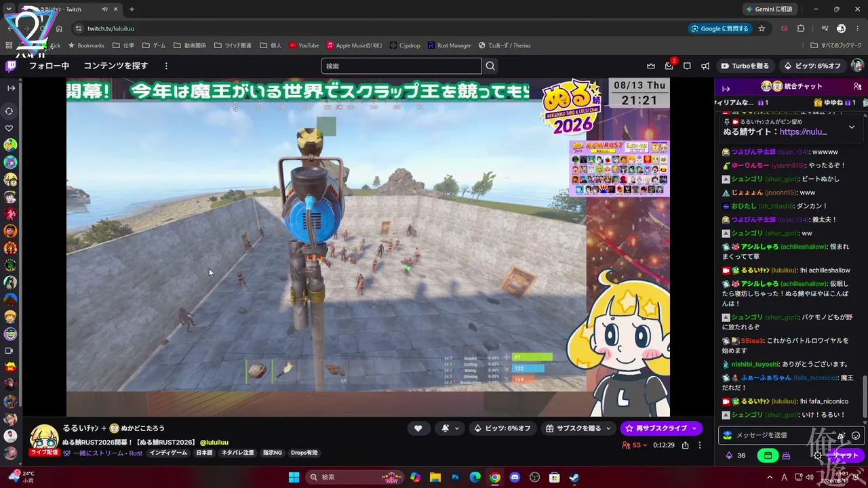This screenshot has width=868, height=488.
Task: Click the Gemini に相談 button
Action: 770,9
